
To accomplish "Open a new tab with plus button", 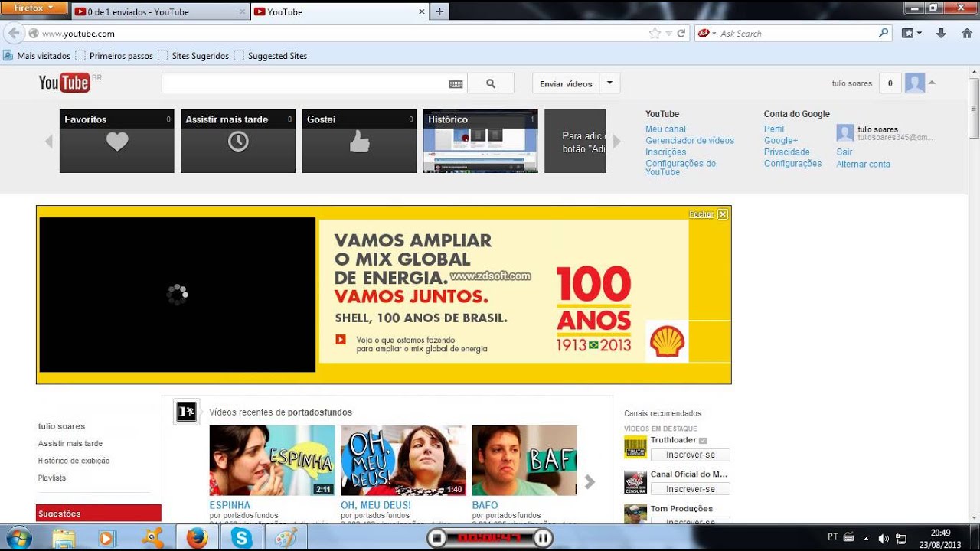I will click(440, 11).
